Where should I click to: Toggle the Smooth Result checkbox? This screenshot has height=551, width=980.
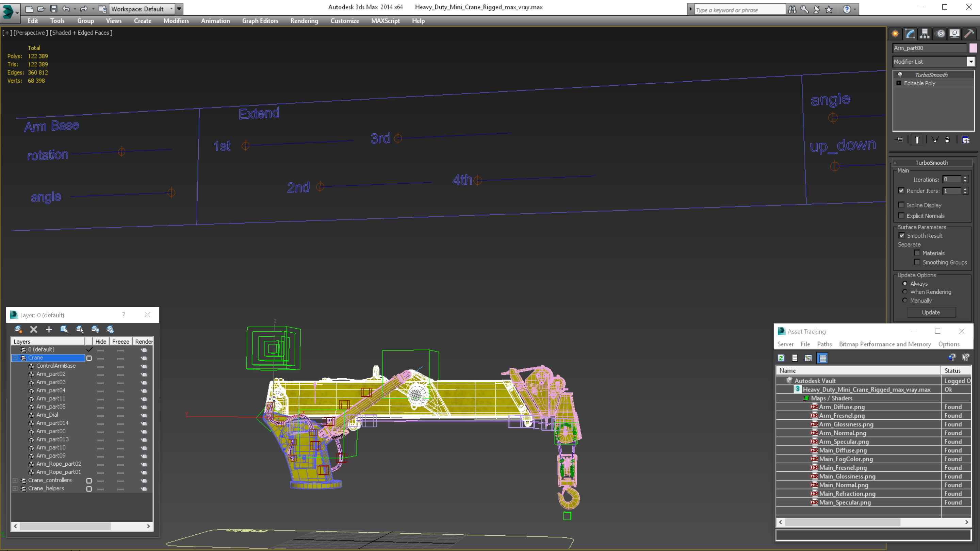[x=902, y=235]
